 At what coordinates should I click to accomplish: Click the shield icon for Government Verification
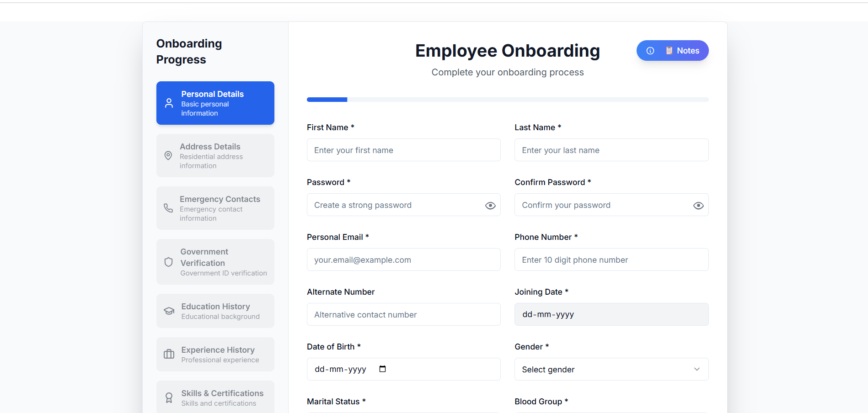point(169,262)
